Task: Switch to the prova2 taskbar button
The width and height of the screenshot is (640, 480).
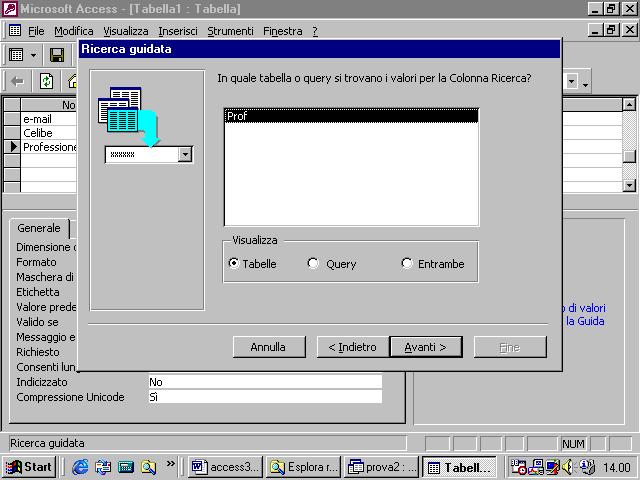Action: (381, 467)
